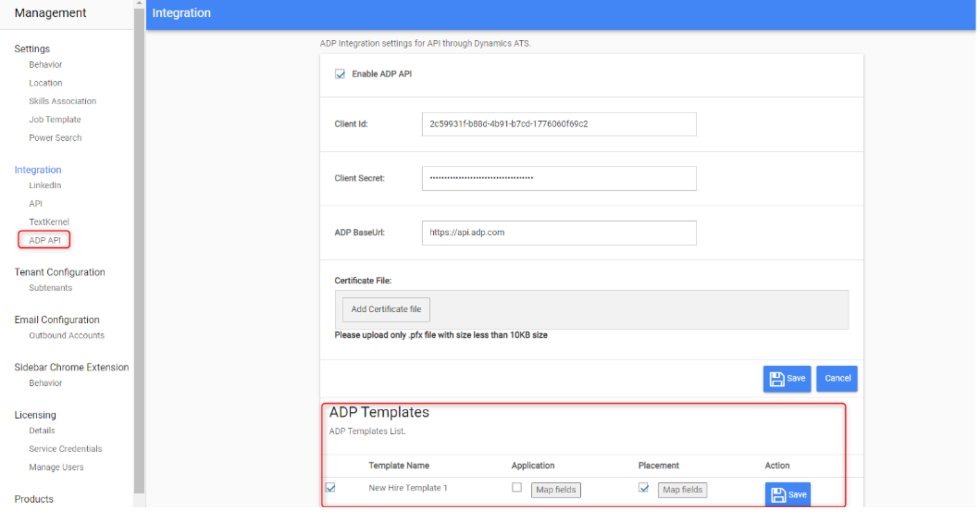Open Manage Users
Screen dimensions: 980x516
pos(56,467)
